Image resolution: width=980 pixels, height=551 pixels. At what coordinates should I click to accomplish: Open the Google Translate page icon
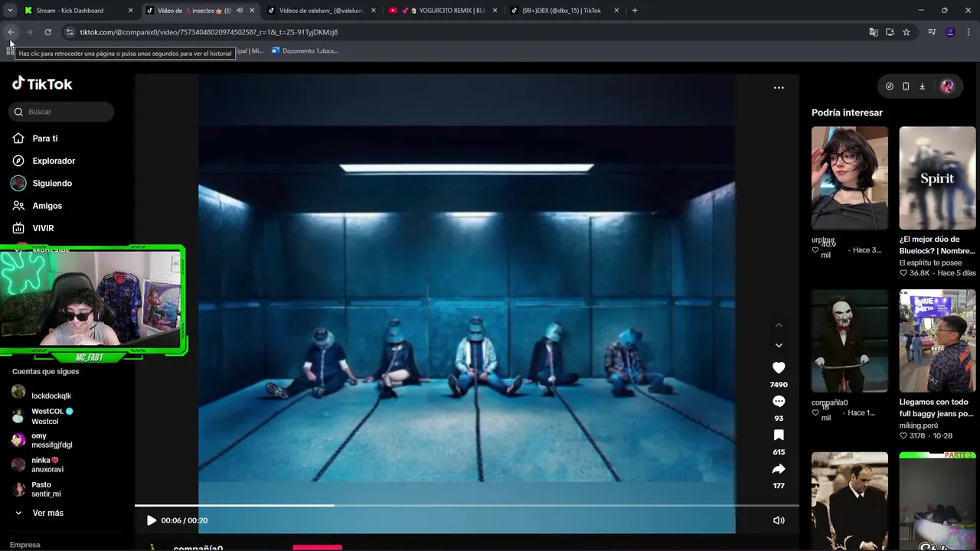[x=874, y=32]
